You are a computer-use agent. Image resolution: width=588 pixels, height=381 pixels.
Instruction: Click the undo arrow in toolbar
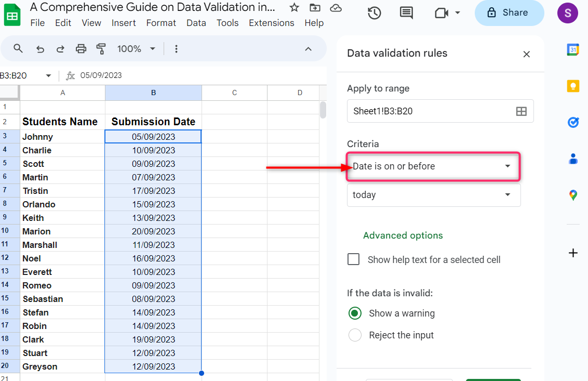point(40,49)
